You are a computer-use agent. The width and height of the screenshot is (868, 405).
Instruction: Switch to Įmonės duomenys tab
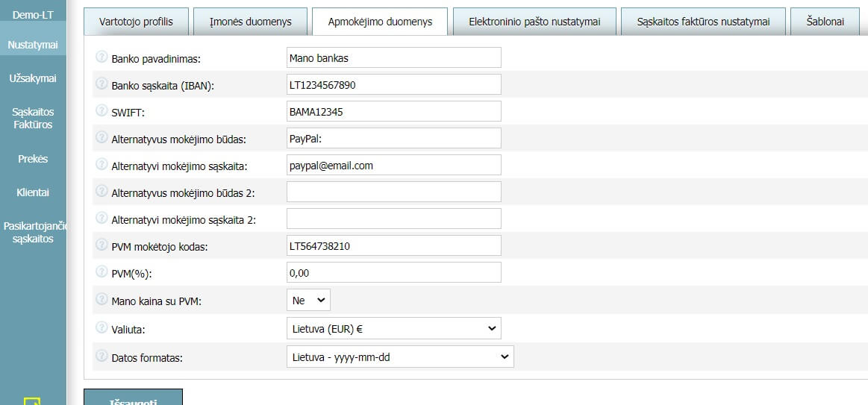point(250,22)
